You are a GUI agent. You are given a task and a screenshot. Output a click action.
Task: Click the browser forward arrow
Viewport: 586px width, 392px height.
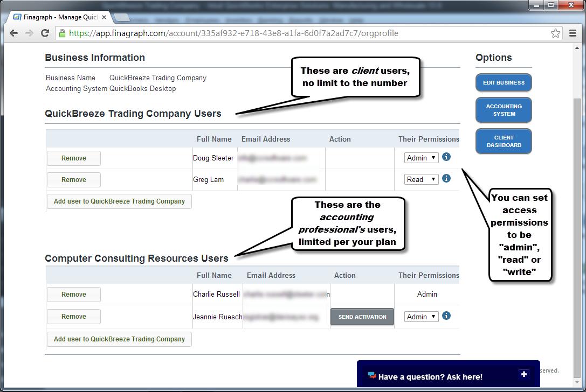[x=29, y=33]
